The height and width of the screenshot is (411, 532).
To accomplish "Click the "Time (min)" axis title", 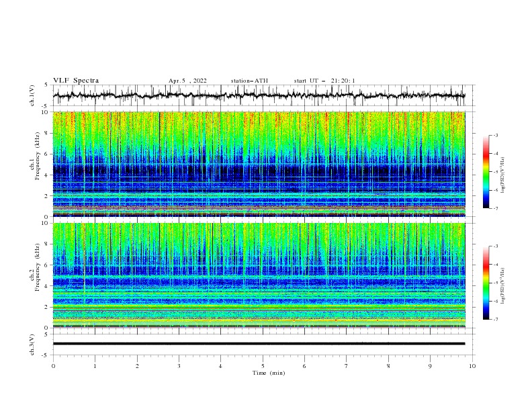I will 269,373.
